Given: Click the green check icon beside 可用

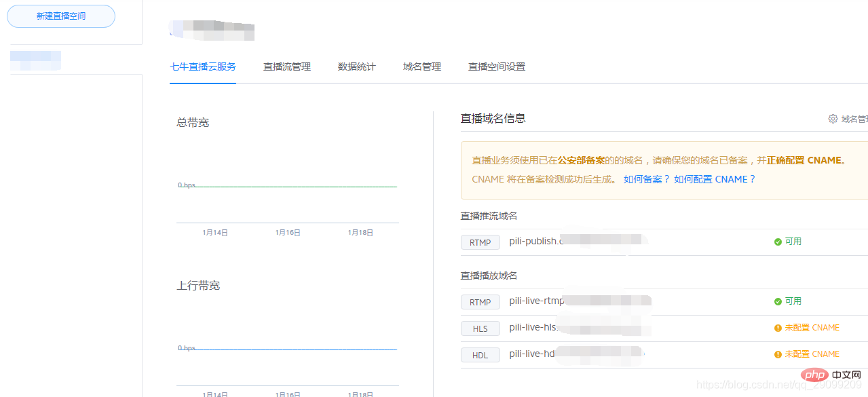Looking at the screenshot, I should (778, 241).
